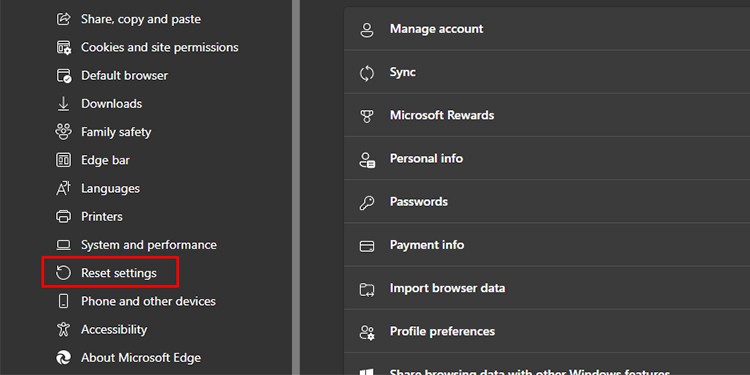Click the Accessibility figure icon
The image size is (750, 375).
63,330
